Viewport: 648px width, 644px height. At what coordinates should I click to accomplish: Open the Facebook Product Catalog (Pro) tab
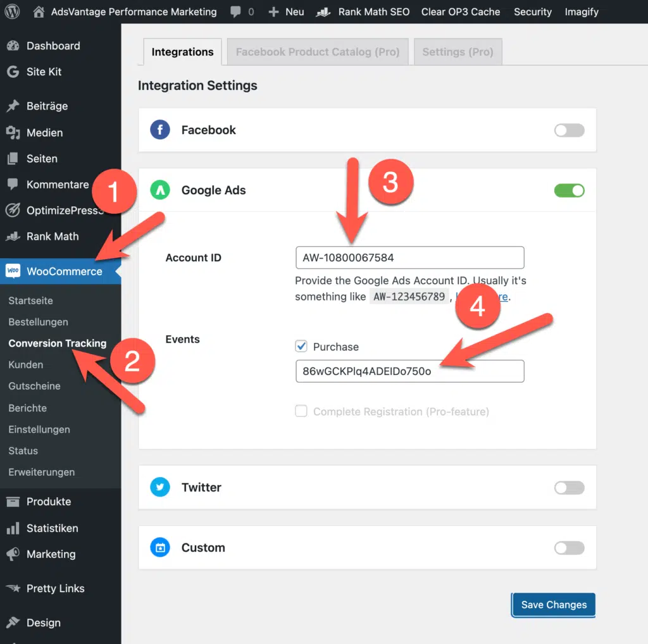click(318, 52)
